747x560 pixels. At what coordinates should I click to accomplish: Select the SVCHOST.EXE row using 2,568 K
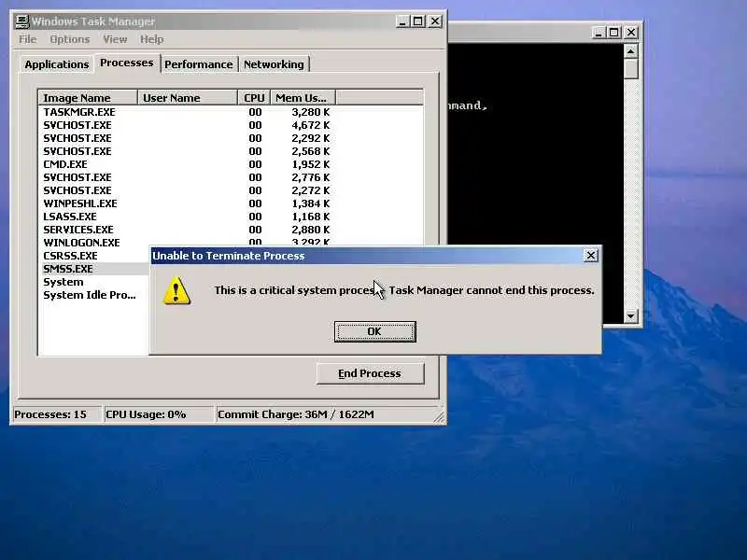click(x=230, y=151)
